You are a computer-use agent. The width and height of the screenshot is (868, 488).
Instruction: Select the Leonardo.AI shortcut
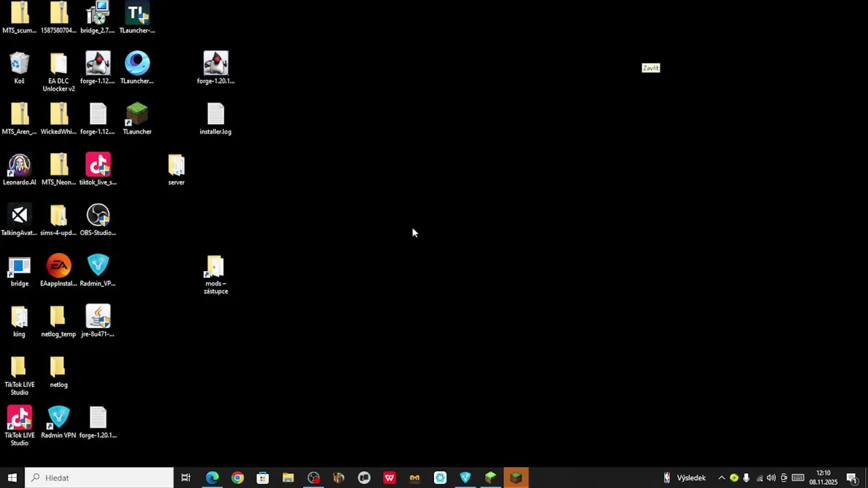tap(19, 165)
